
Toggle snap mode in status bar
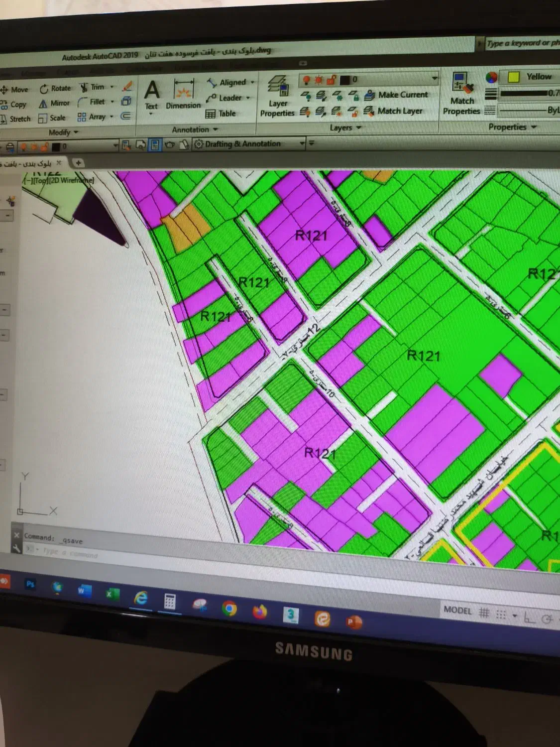[x=501, y=615]
